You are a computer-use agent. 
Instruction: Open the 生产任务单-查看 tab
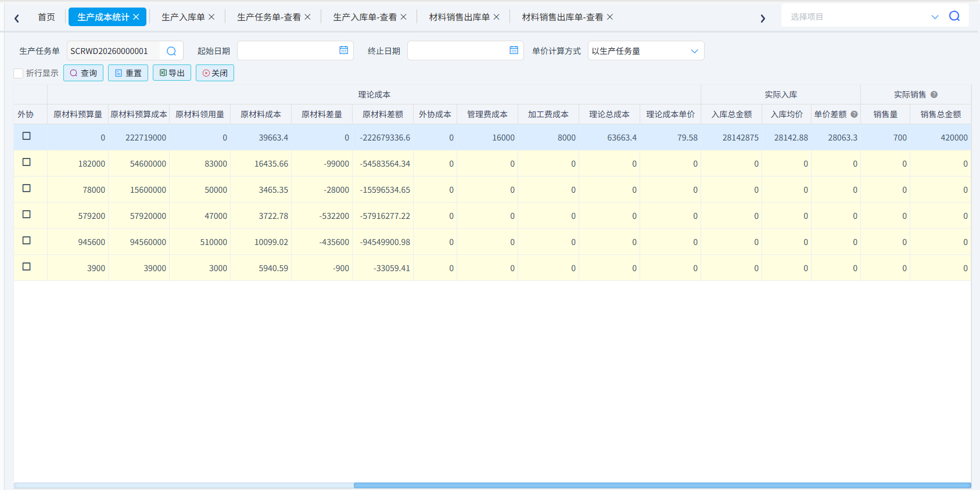269,17
